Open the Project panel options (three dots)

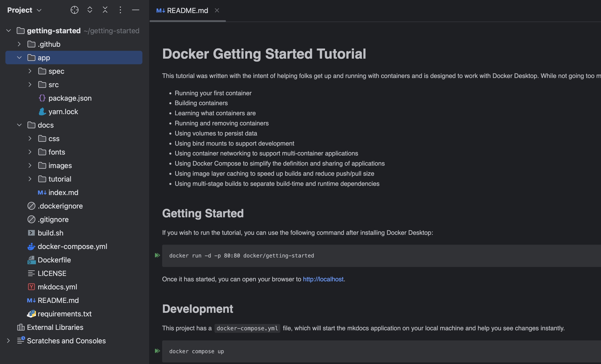[120, 10]
